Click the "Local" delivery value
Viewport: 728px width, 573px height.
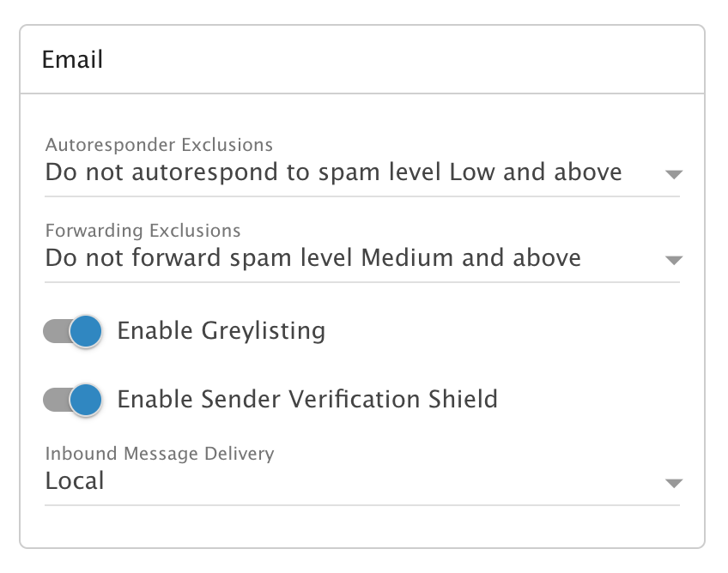pyautogui.click(x=75, y=480)
